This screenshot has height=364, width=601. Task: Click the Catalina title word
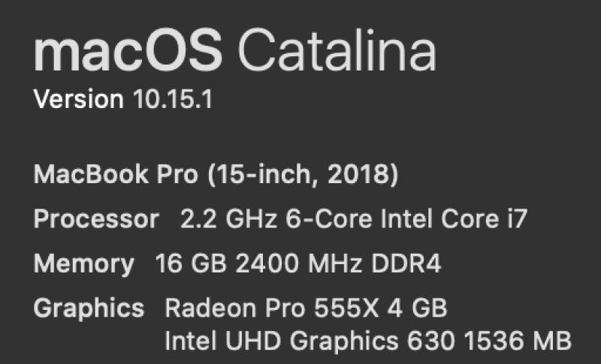(337, 50)
